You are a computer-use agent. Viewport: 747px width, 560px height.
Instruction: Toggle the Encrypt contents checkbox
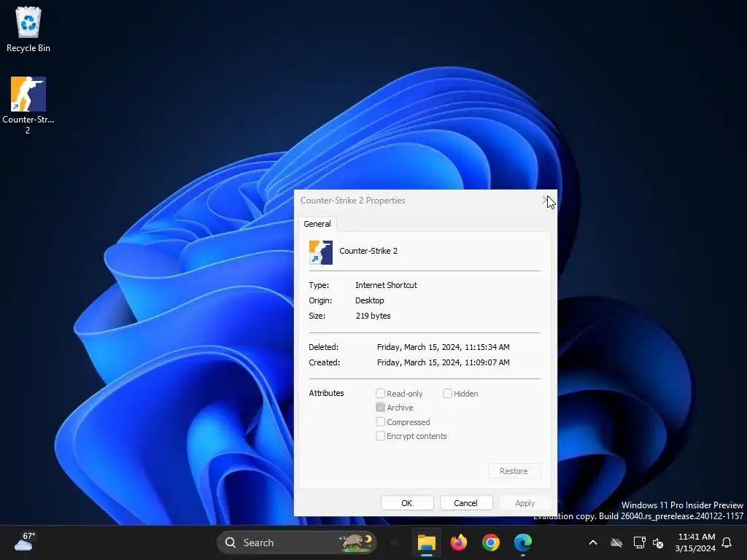point(380,436)
